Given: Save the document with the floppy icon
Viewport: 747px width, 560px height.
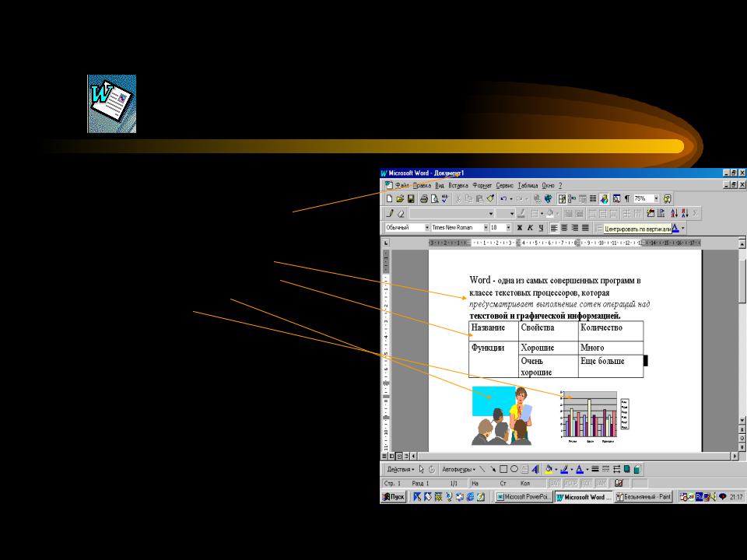Looking at the screenshot, I should pyautogui.click(x=411, y=198).
